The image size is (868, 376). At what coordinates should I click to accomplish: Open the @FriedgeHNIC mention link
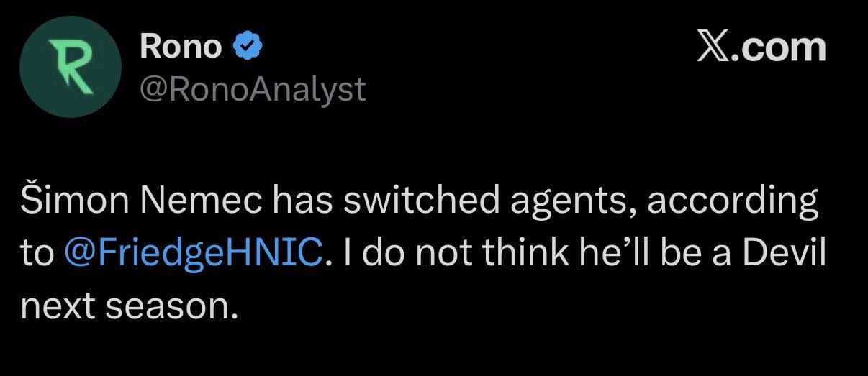pos(193,254)
